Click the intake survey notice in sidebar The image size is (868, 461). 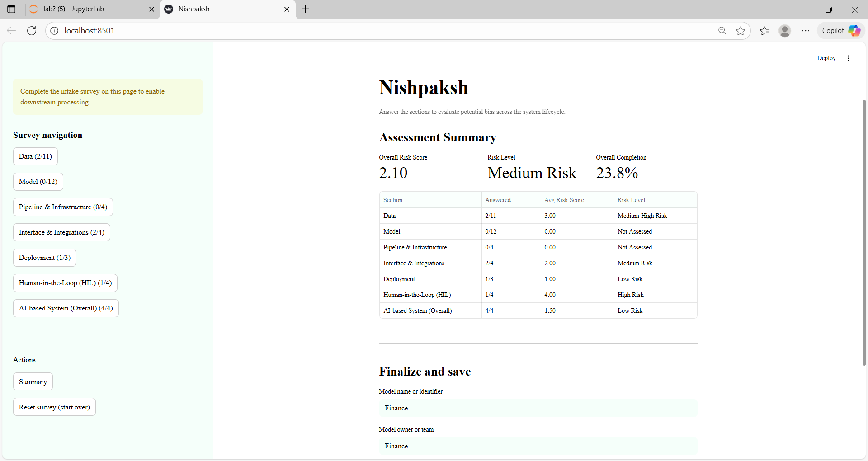click(x=108, y=97)
